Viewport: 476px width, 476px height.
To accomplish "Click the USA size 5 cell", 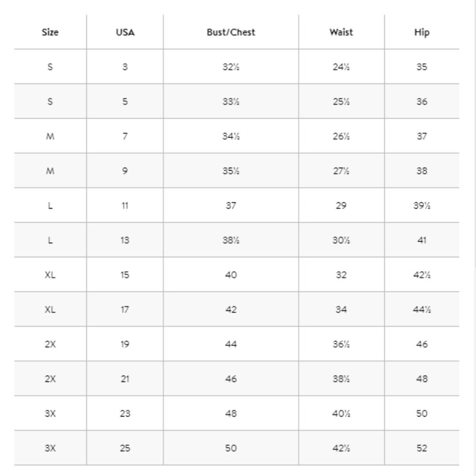I will tap(125, 101).
